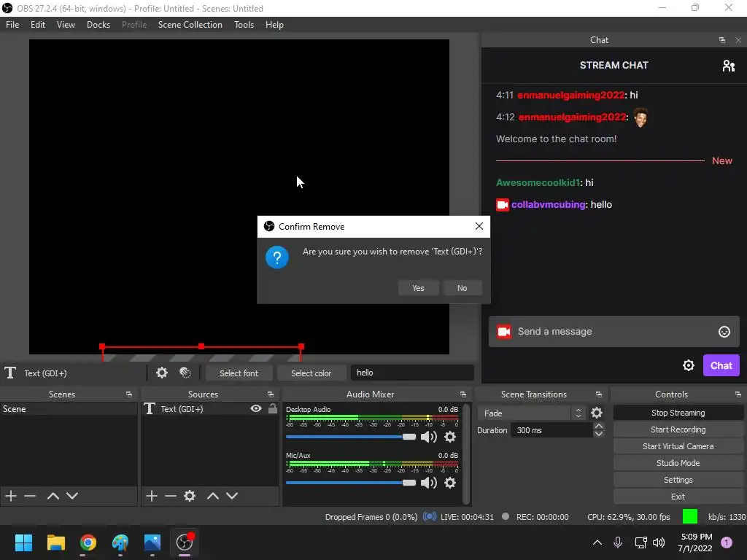This screenshot has width=747, height=560.
Task: Decrease transition duration stepper down
Action: (599, 434)
